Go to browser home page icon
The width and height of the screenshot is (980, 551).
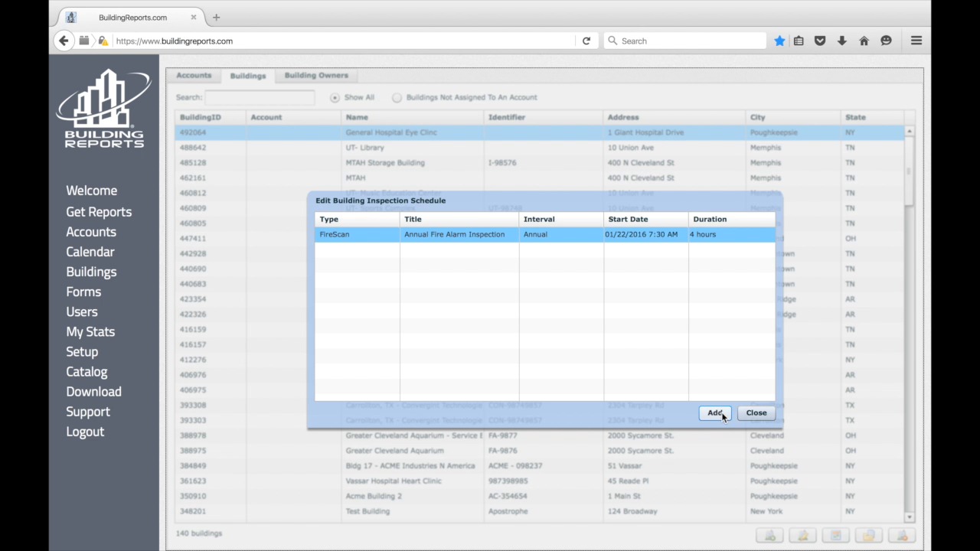[x=864, y=41]
